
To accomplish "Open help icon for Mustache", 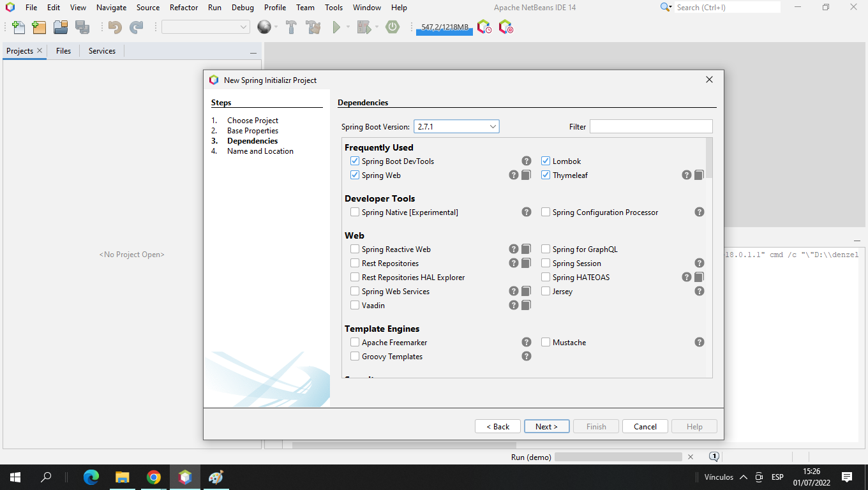I will tap(700, 342).
